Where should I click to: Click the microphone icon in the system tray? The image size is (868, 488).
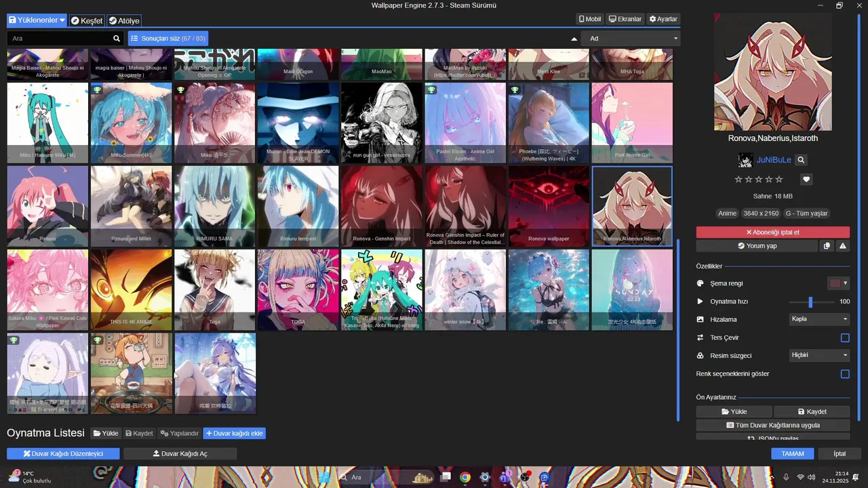[786, 477]
